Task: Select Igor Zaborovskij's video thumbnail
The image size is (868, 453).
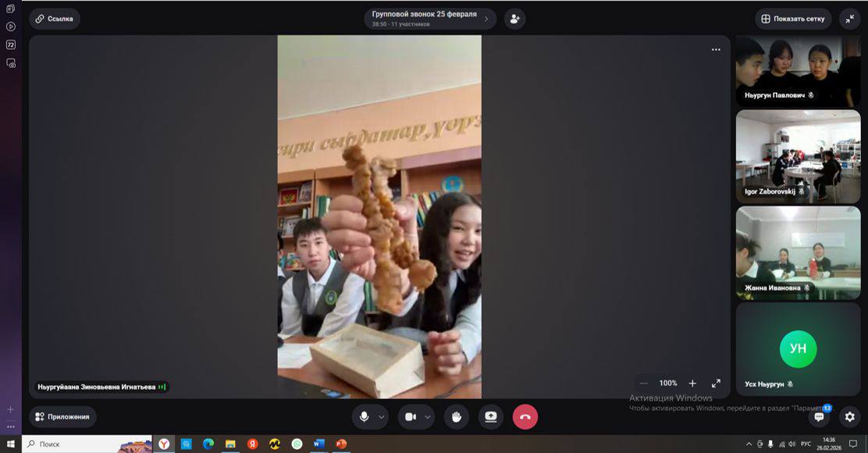Action: (798, 156)
